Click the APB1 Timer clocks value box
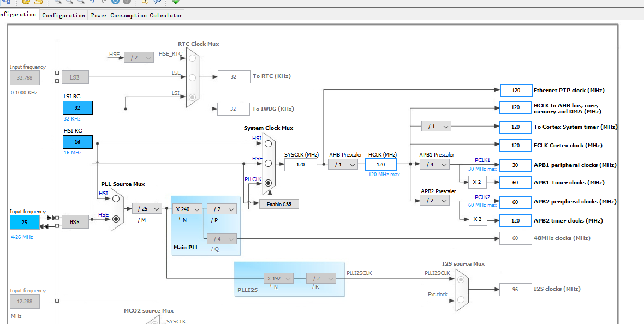644x324 pixels. pyautogui.click(x=516, y=183)
